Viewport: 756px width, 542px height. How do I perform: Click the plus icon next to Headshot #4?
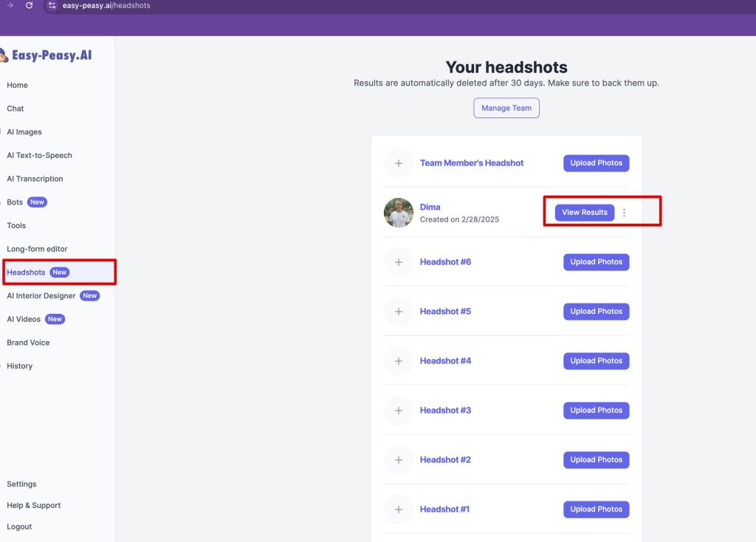click(x=399, y=361)
